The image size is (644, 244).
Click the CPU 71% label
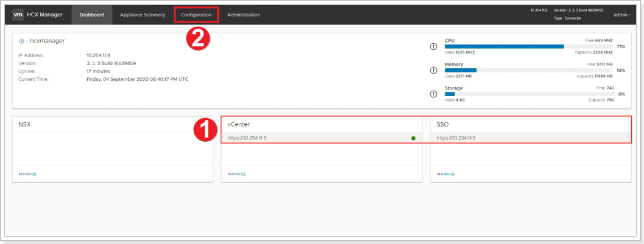621,47
